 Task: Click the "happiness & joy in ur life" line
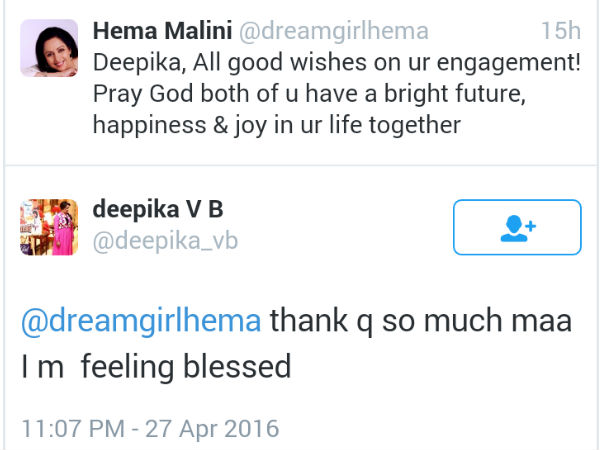click(x=276, y=126)
